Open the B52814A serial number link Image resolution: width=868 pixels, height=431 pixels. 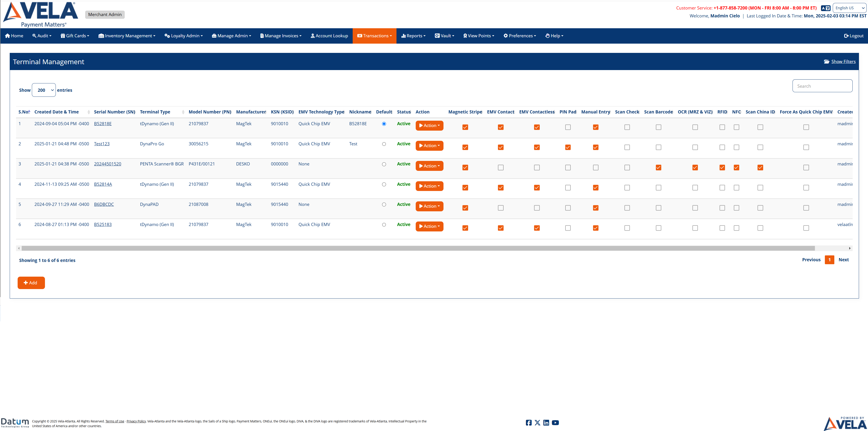click(x=103, y=184)
